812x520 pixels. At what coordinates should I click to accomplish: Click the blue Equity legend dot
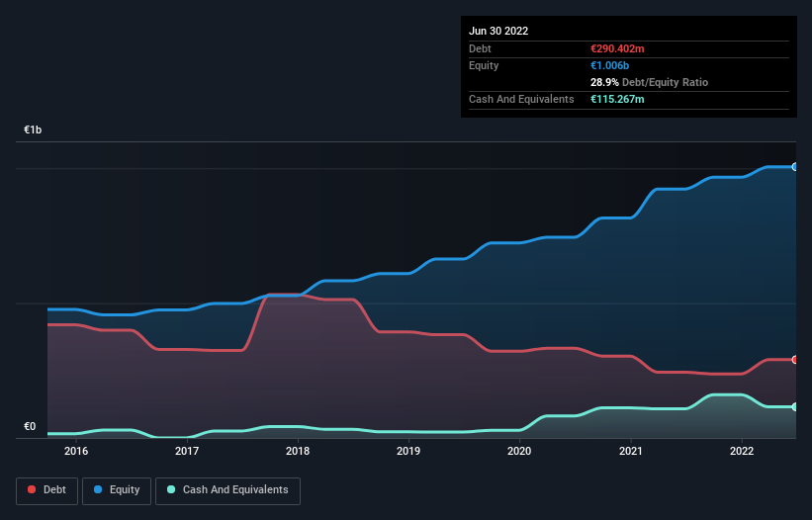[x=98, y=489]
